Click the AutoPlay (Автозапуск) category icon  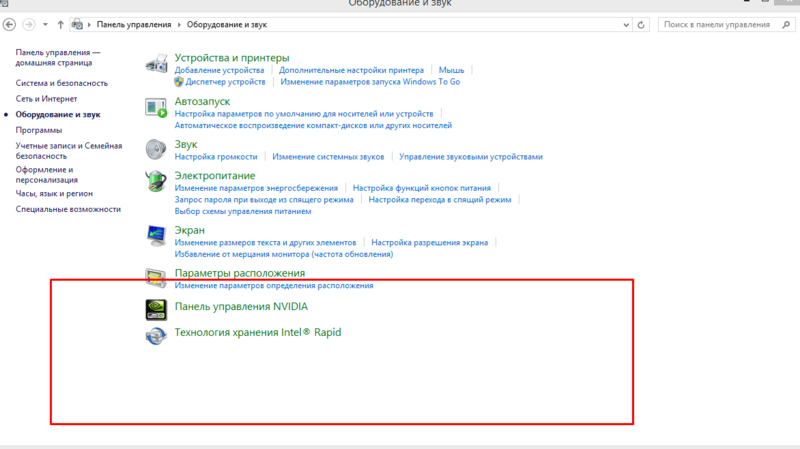pos(156,108)
